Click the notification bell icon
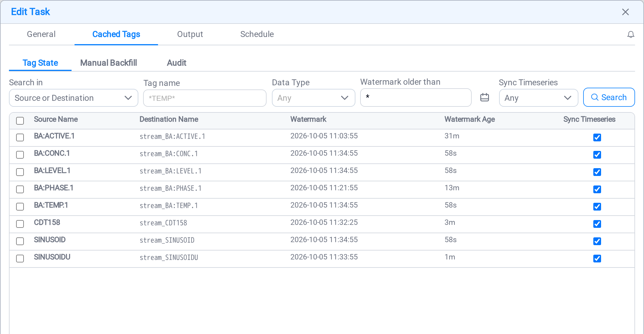The image size is (644, 334). [x=631, y=35]
